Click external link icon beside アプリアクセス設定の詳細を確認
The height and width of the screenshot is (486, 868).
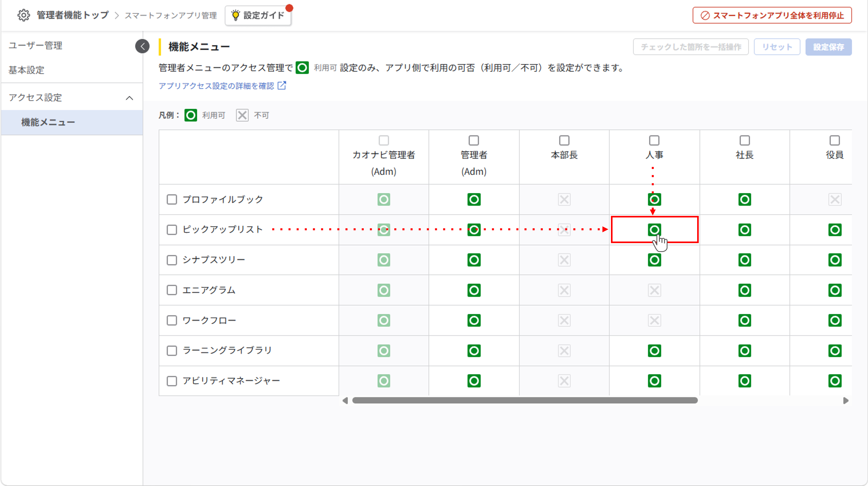(x=282, y=86)
